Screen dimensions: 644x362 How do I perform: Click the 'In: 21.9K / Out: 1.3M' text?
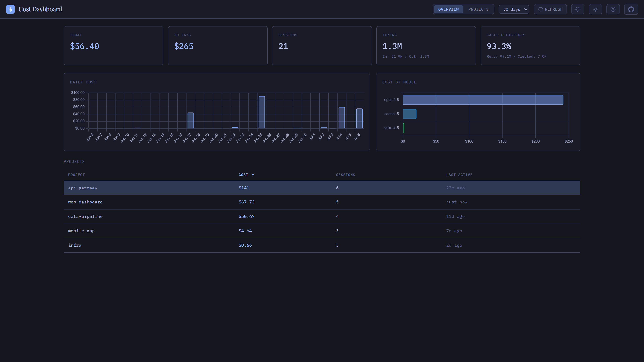(x=406, y=57)
